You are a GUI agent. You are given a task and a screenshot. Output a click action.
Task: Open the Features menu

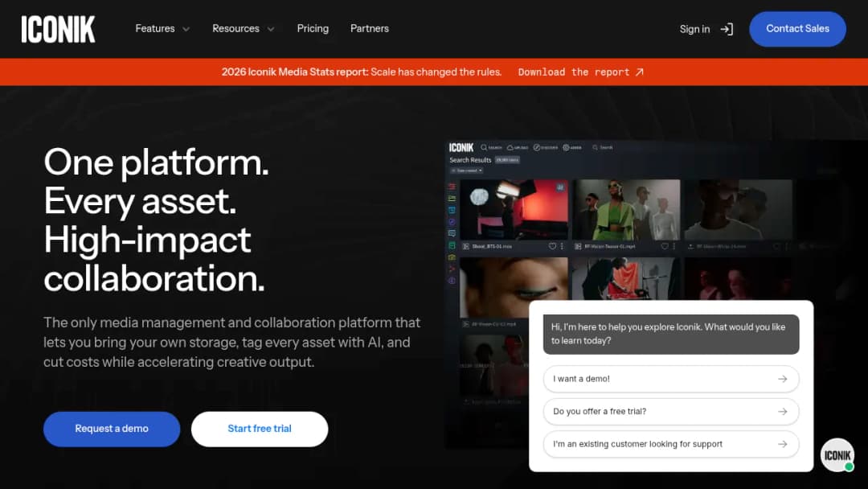[154, 29]
